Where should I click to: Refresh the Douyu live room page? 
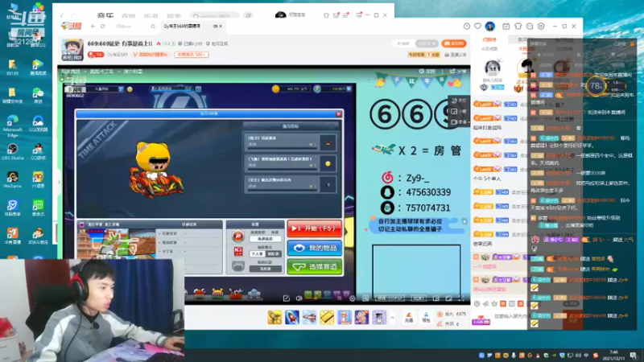point(103,27)
